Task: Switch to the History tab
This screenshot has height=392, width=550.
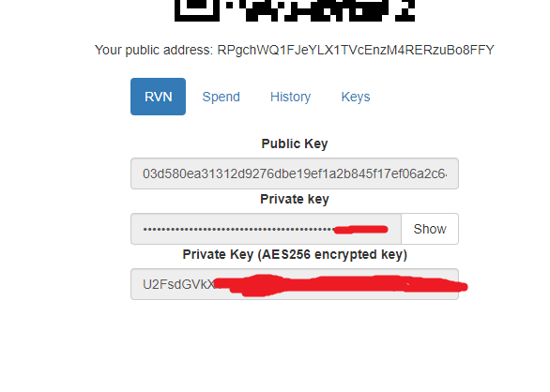Action: pos(290,97)
